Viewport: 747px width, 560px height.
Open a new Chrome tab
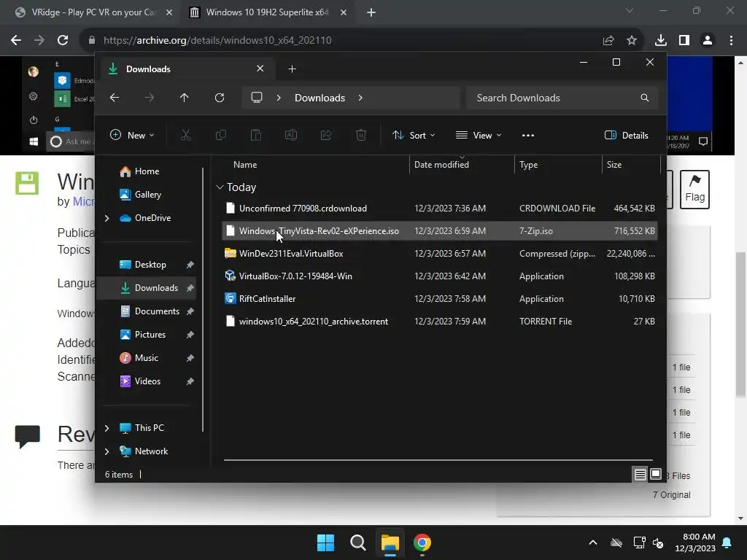click(x=371, y=12)
